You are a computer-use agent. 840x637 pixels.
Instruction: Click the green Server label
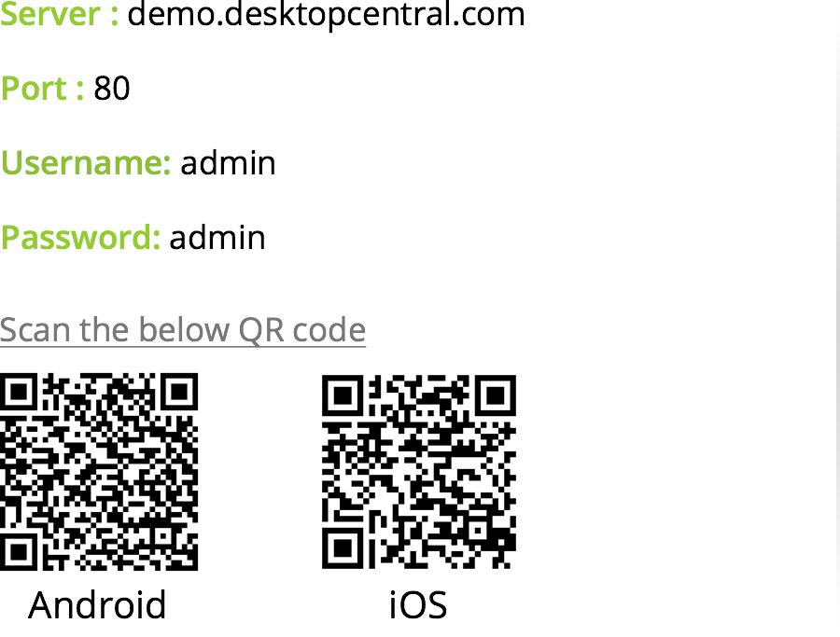[59, 14]
